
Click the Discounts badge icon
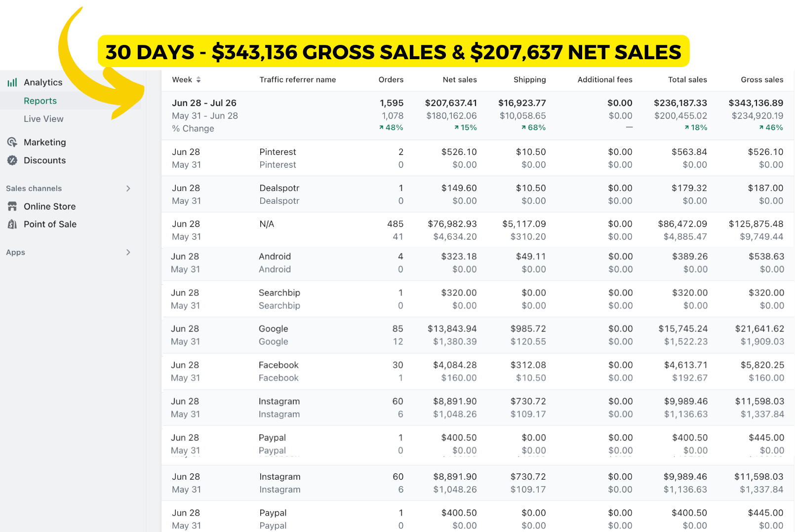[x=12, y=160]
